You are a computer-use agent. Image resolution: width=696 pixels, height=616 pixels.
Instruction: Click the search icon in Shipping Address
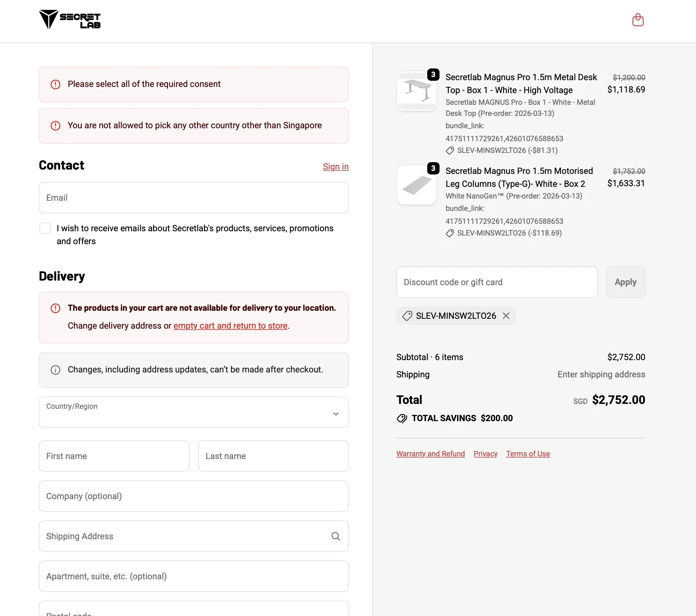pyautogui.click(x=335, y=536)
